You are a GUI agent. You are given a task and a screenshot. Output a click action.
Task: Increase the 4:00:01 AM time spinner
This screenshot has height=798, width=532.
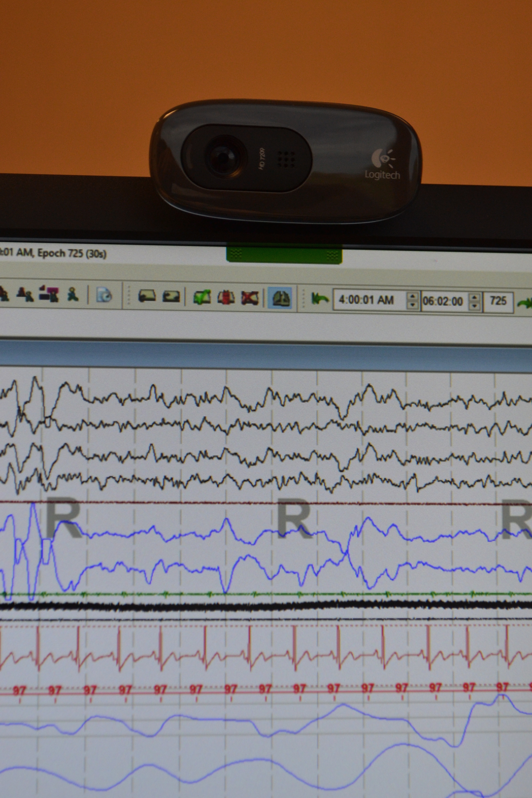click(413, 296)
